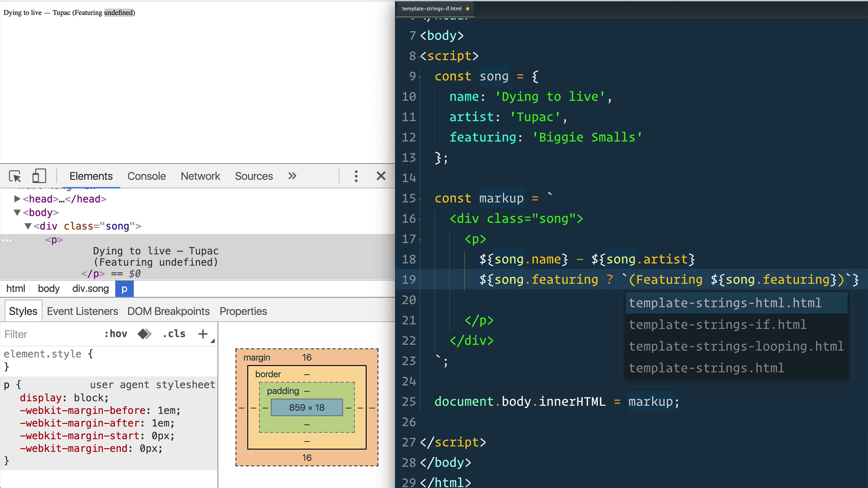
Task: Fold the code at line 9
Action: point(420,77)
